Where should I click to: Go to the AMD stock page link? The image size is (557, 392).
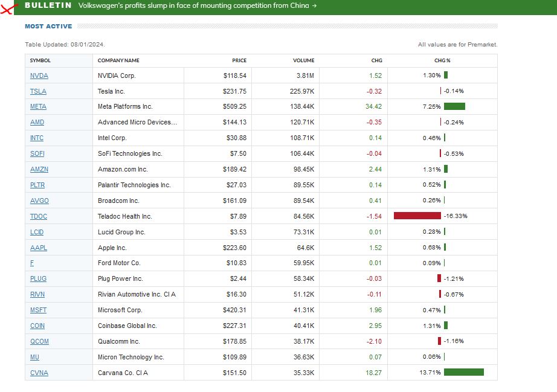point(37,123)
